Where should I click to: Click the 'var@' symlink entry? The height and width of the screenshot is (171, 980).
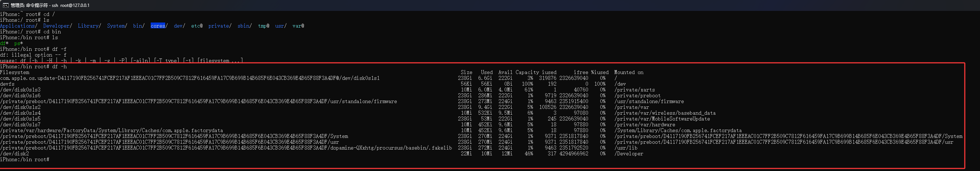pos(298,26)
